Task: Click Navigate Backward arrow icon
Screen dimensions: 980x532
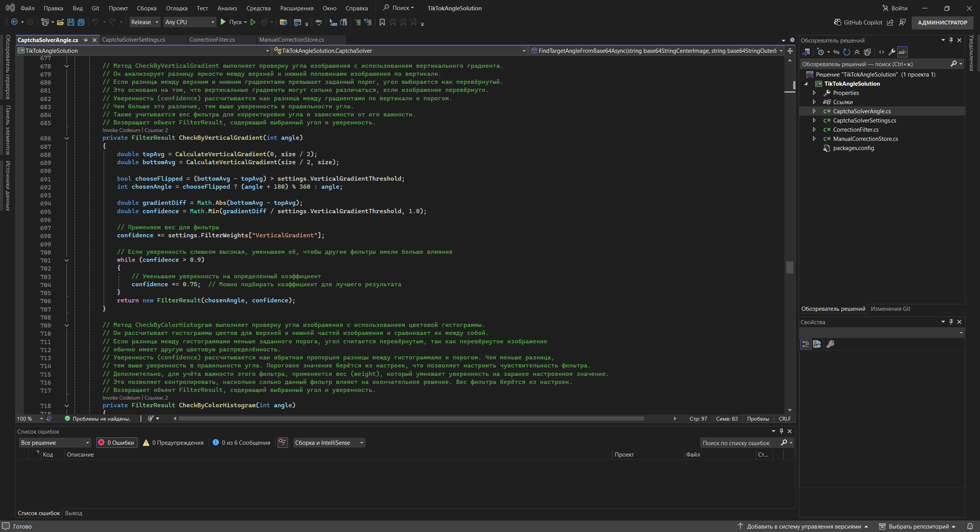Action: (x=14, y=22)
